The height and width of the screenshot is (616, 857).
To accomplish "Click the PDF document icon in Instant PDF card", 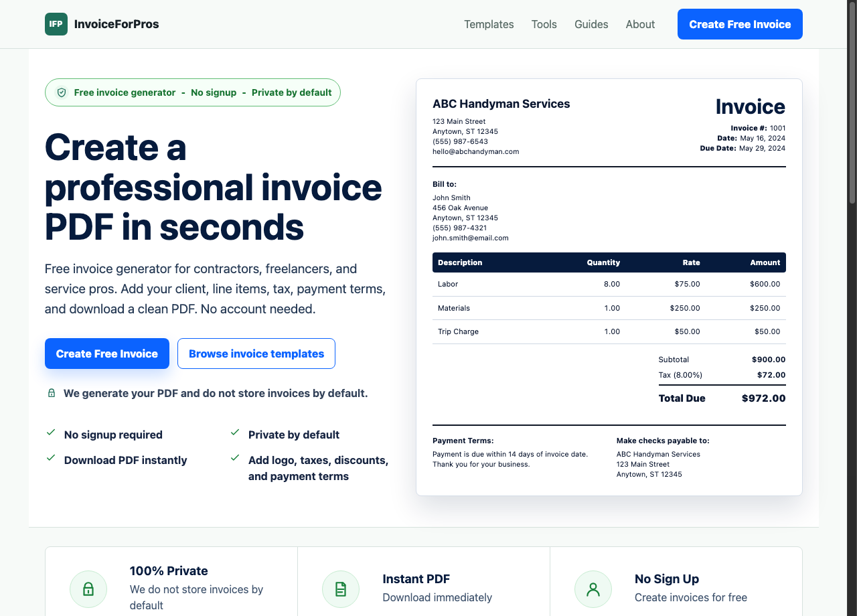I will pyautogui.click(x=341, y=589).
